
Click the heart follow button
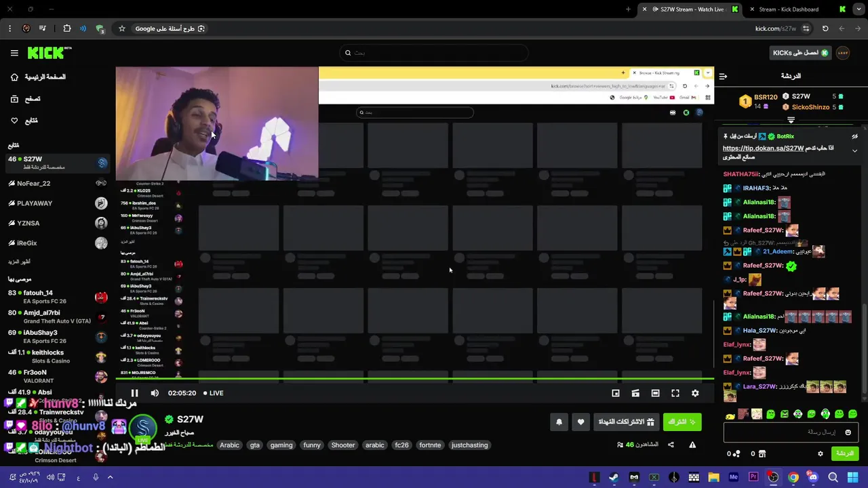(x=580, y=422)
